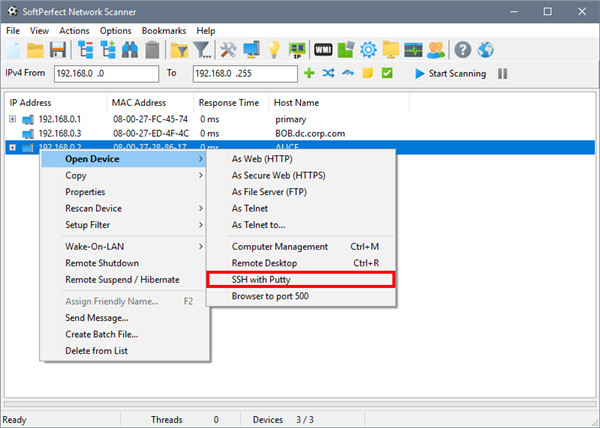Toggle the green checkmark box beside IP range
This screenshot has height=428, width=600.
click(x=386, y=74)
